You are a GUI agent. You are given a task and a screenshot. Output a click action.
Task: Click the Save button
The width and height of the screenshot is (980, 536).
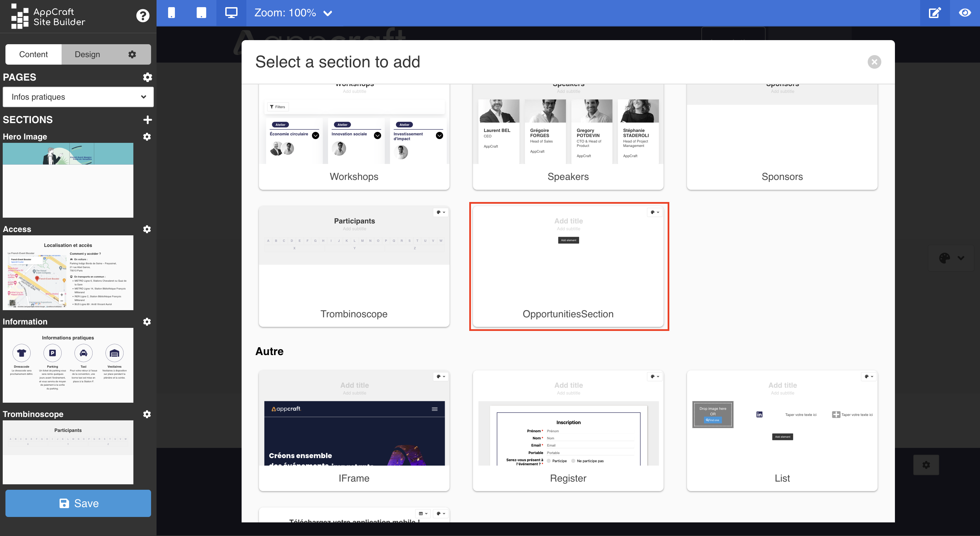point(78,503)
